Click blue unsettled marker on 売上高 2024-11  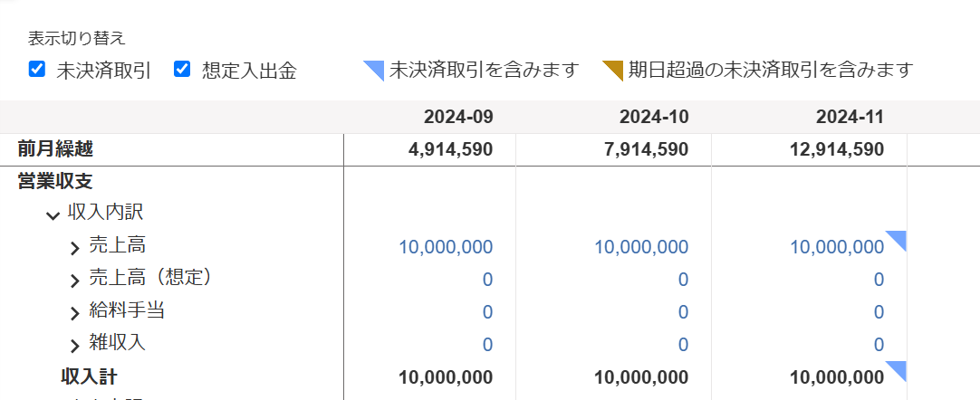(x=898, y=238)
